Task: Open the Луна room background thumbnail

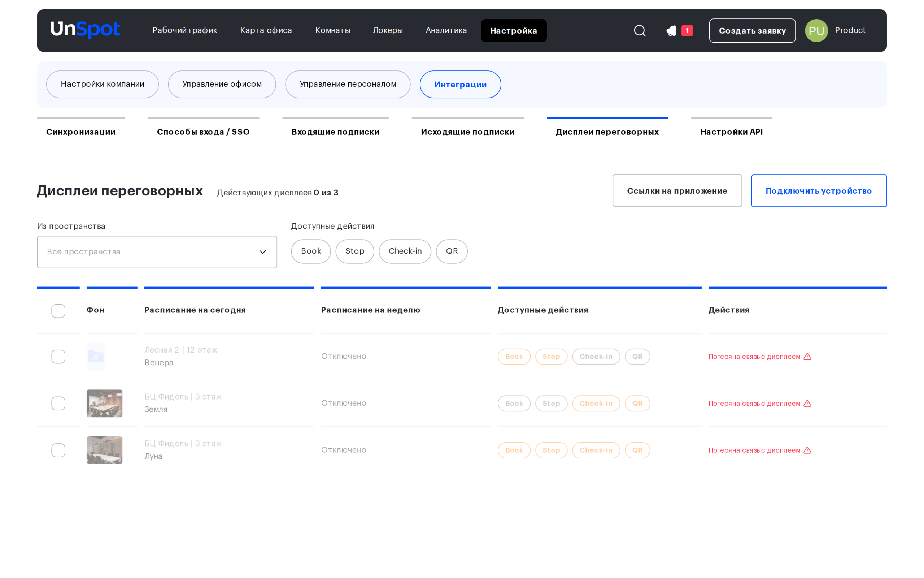Action: (x=105, y=450)
